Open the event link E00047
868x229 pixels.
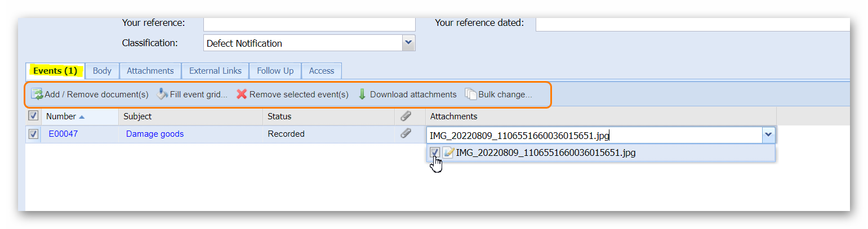63,134
